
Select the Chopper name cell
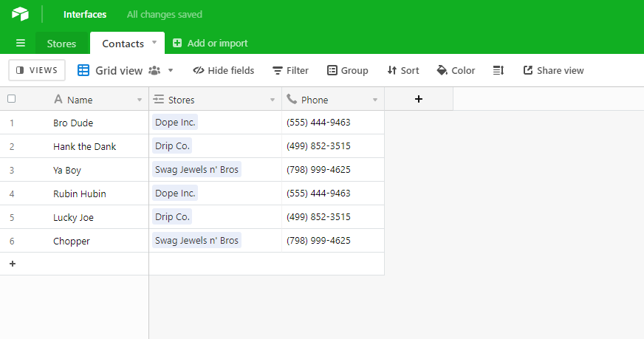click(x=72, y=242)
